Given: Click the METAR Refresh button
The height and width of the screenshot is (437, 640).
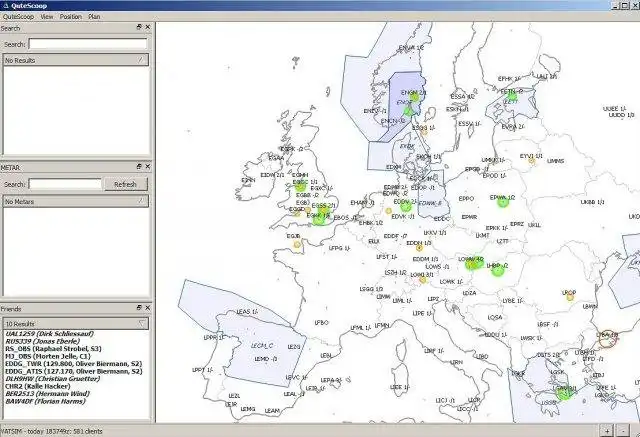Looking at the screenshot, I should pyautogui.click(x=125, y=184).
